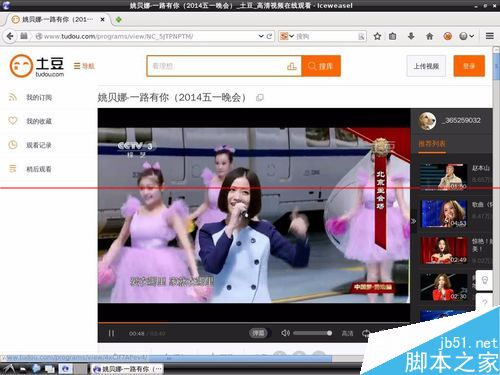Click the orange 搜库 search button
The width and height of the screenshot is (500, 375).
[321, 66]
